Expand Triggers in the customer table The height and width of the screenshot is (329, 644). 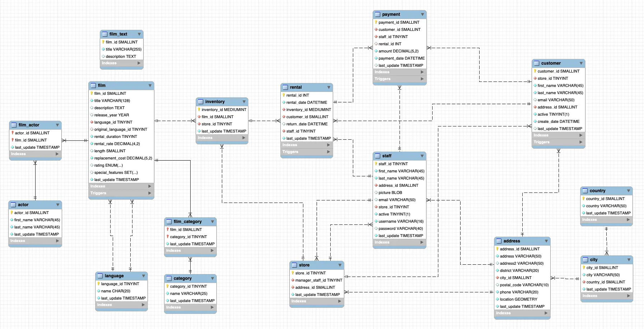(581, 142)
